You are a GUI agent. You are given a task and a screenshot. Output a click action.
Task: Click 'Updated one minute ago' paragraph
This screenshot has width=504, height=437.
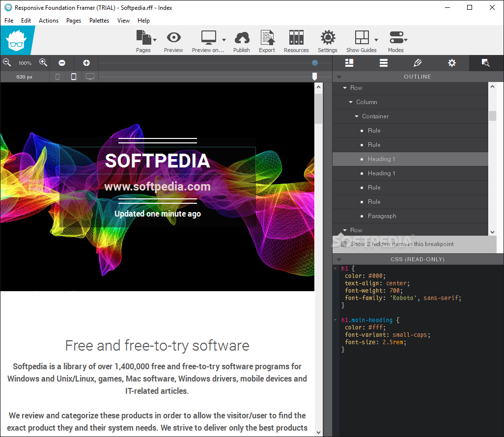coord(158,214)
